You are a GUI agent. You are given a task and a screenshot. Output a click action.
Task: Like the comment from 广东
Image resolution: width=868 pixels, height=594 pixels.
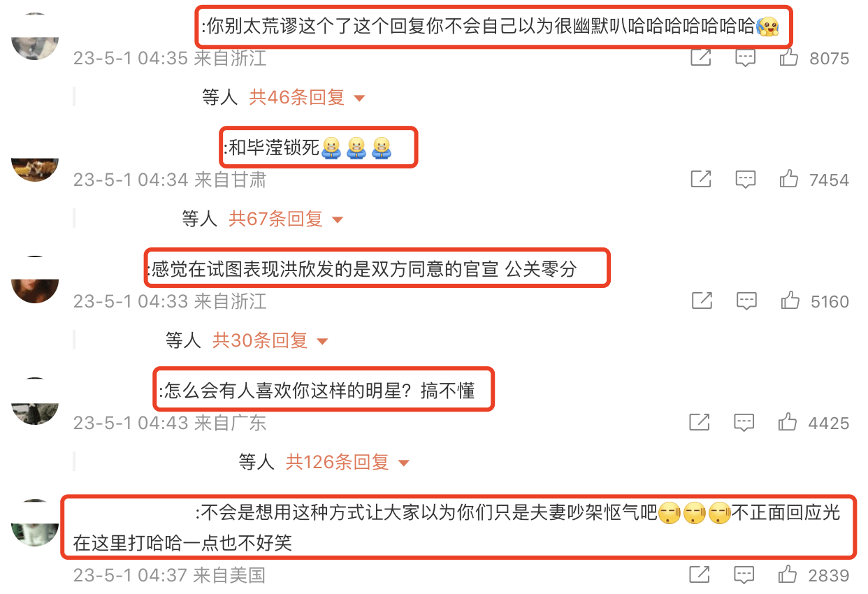pos(788,423)
